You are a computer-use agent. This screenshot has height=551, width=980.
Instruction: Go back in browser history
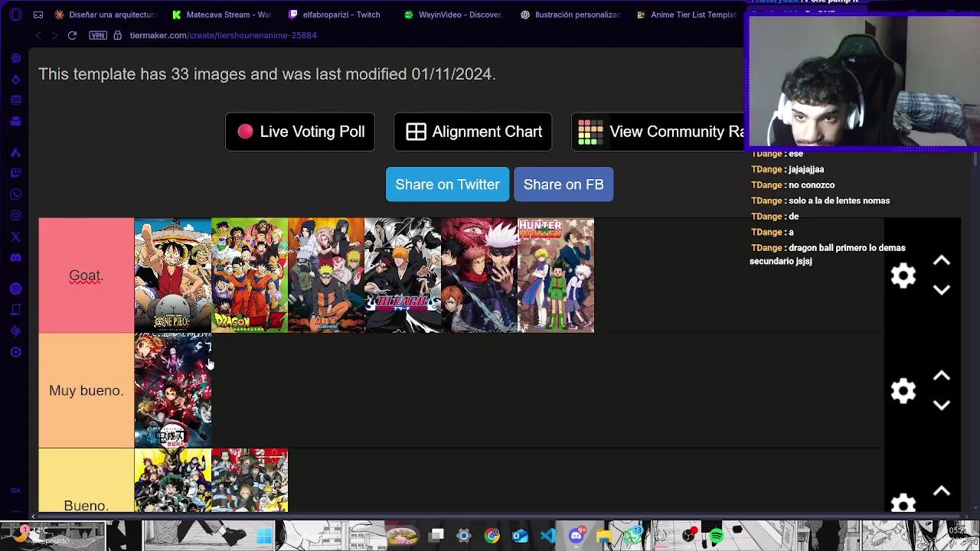click(x=38, y=35)
